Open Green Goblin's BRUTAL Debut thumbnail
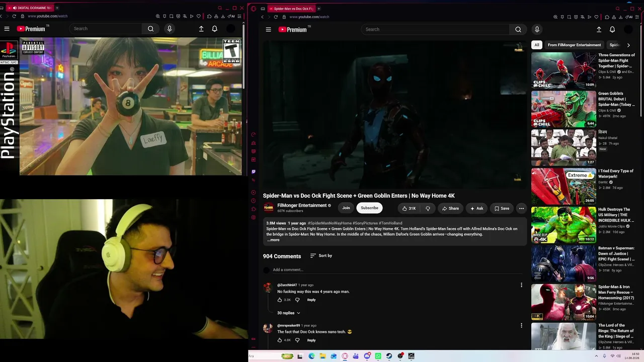The height and width of the screenshot is (362, 644). pos(563,109)
